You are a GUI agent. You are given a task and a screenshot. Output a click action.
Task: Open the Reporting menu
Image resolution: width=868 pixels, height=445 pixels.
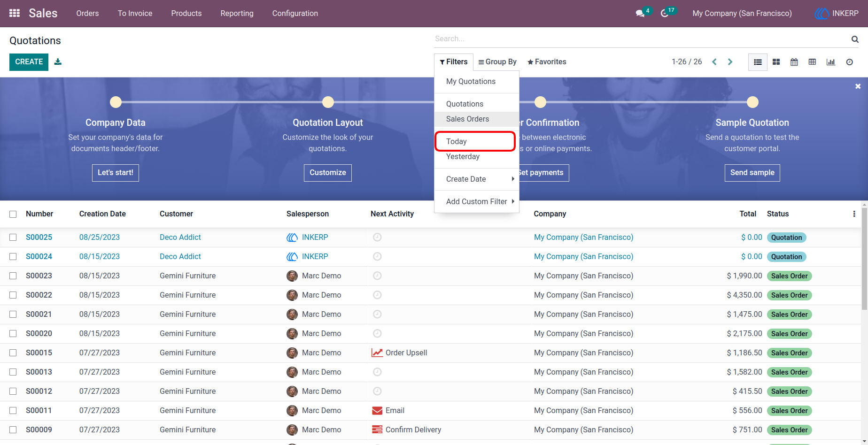click(237, 13)
